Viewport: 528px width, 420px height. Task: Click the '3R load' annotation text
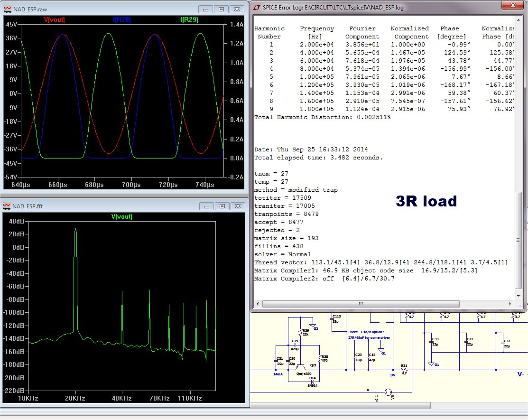[x=426, y=201]
